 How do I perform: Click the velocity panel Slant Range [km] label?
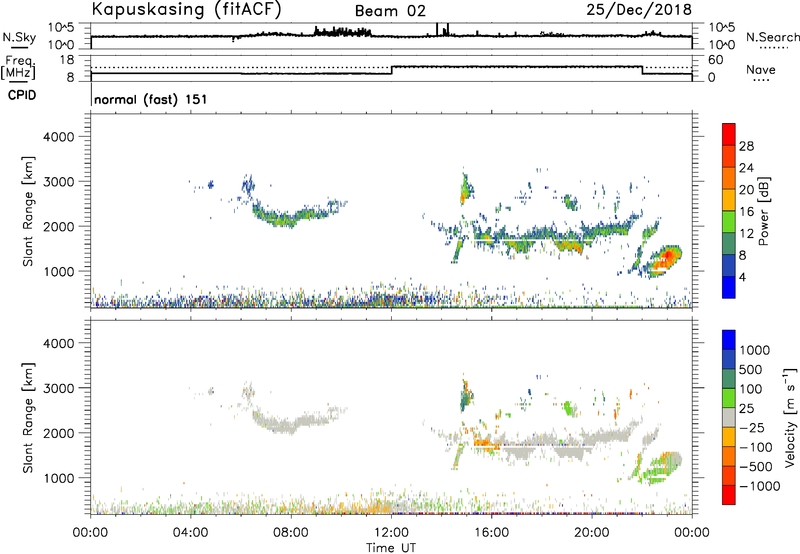pos(28,417)
